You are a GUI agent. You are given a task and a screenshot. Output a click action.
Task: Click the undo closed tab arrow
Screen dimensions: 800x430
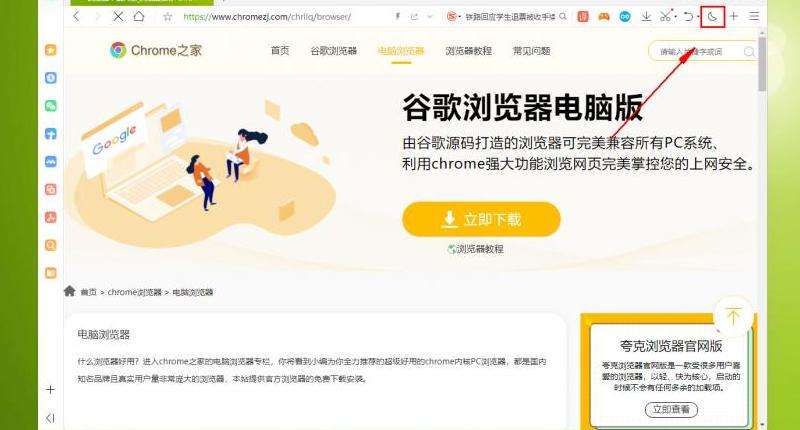688,17
